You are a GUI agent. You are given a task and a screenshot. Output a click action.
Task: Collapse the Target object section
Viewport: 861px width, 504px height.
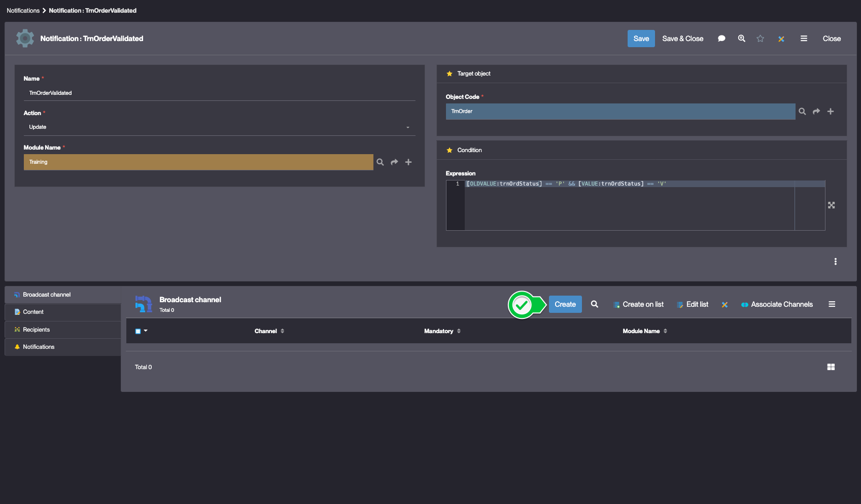click(x=473, y=74)
